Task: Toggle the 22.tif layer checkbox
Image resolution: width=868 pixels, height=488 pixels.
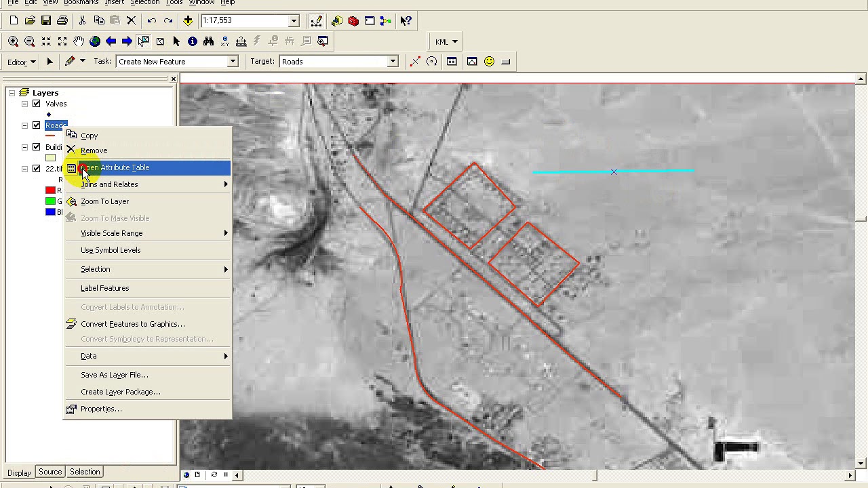Action: point(37,169)
